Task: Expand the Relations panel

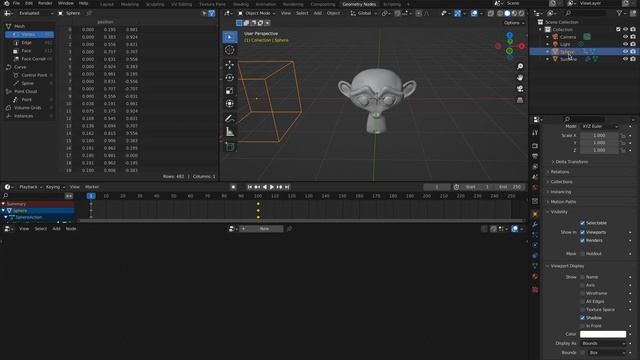Action: [x=560, y=172]
